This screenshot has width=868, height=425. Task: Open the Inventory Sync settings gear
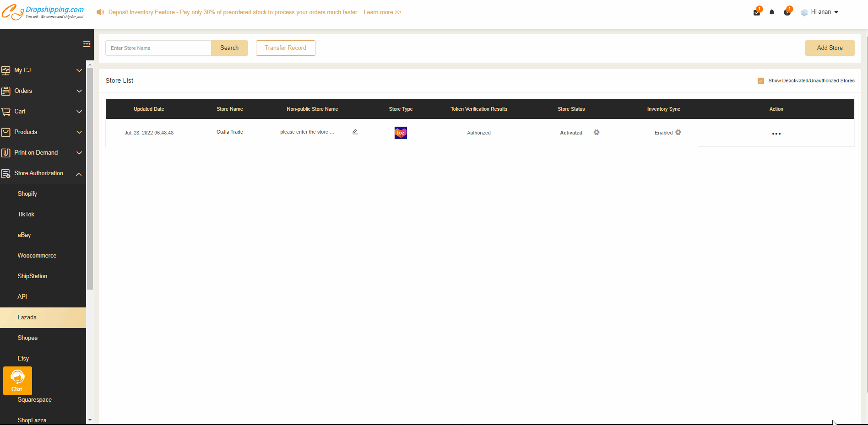[678, 132]
